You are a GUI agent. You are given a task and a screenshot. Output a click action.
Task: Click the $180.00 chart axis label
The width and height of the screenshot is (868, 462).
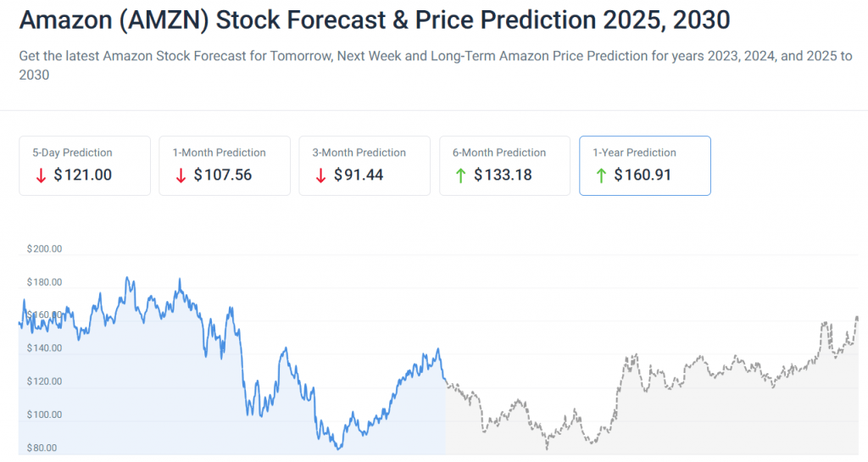click(45, 282)
